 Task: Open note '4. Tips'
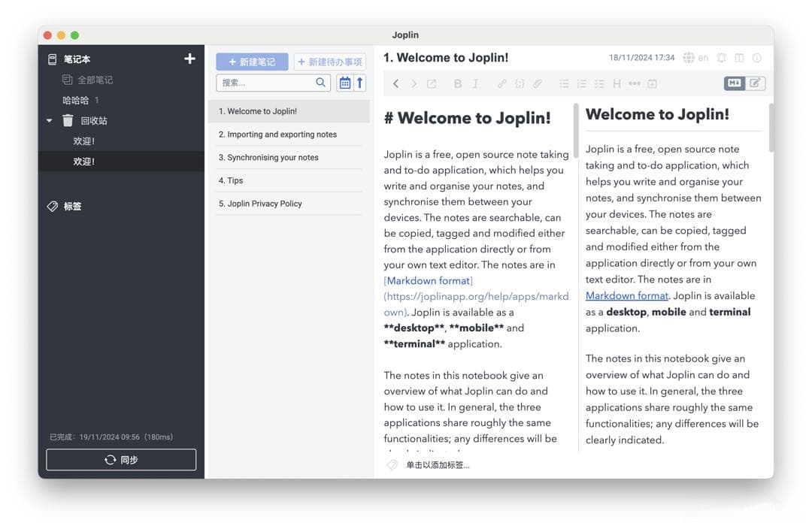click(x=289, y=180)
